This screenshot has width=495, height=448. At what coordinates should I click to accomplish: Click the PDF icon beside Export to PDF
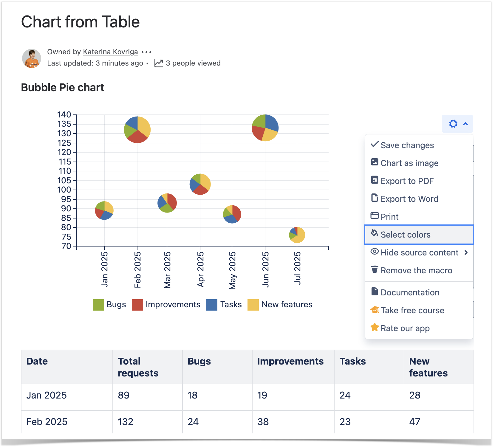374,180
